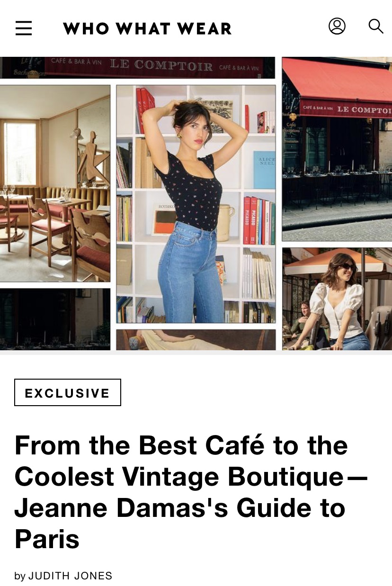
Task: Select the EXCLUSIVE category tag
Action: pos(68,392)
